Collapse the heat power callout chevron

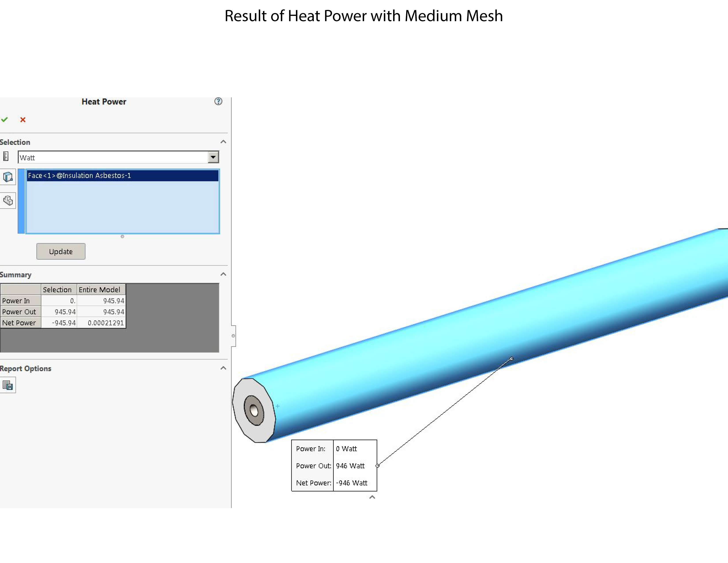point(372,497)
